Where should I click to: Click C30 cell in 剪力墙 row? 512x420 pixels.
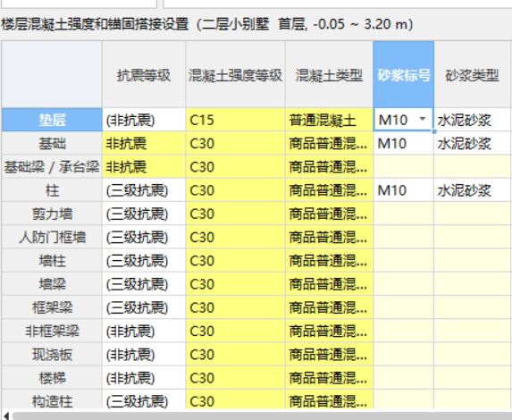235,214
